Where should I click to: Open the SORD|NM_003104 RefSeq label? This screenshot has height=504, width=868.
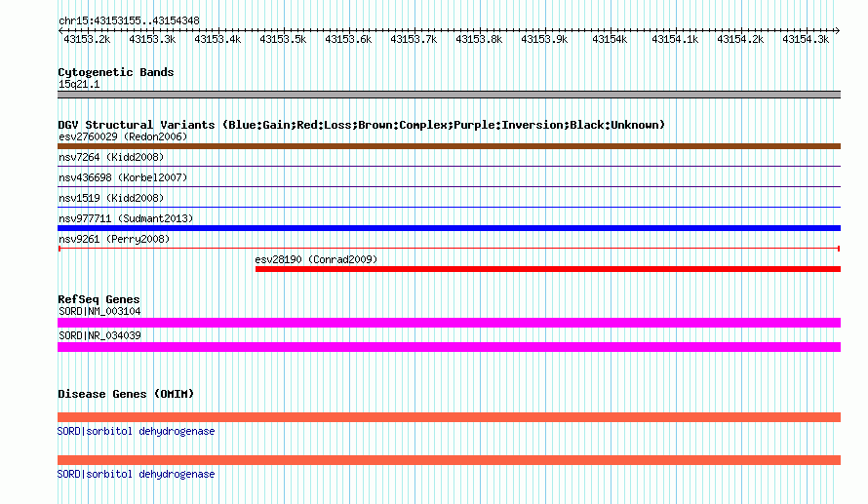click(99, 312)
